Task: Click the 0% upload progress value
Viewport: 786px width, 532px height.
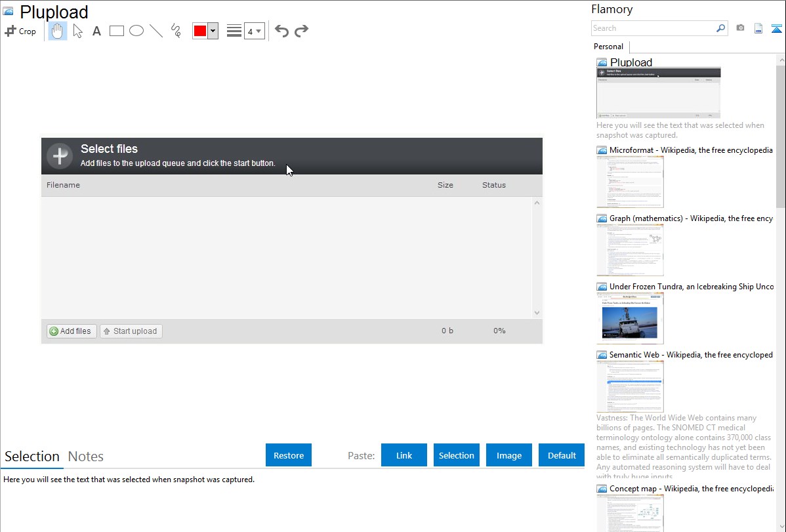Action: coord(499,331)
